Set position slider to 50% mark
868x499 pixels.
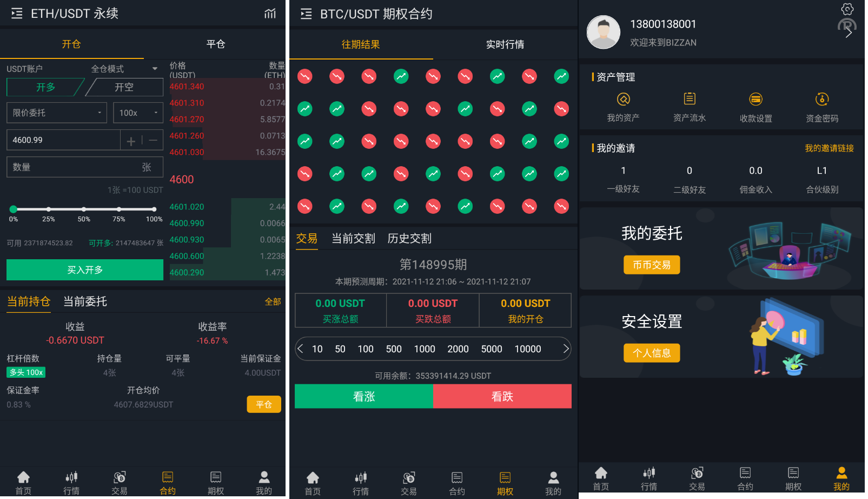[x=84, y=209]
